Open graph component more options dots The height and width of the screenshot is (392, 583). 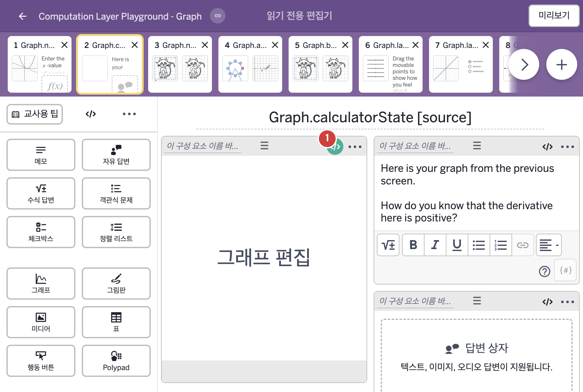coord(355,147)
